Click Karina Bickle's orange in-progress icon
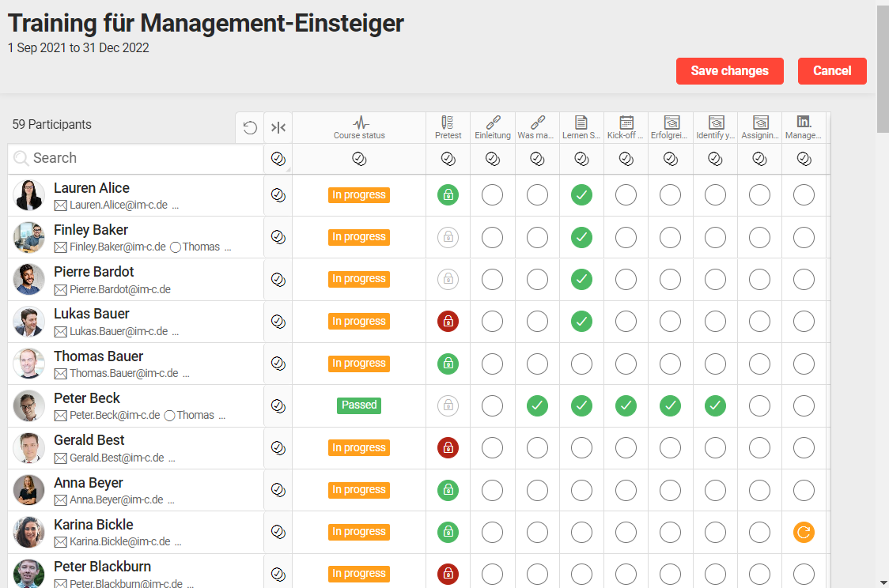The width and height of the screenshot is (889, 588). 804,532
